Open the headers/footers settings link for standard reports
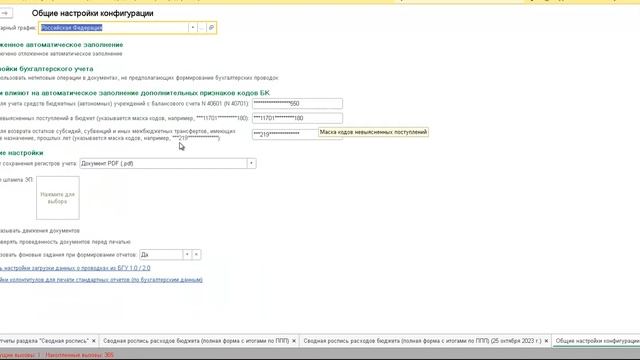Screen dimensions: 640x360 (101, 280)
